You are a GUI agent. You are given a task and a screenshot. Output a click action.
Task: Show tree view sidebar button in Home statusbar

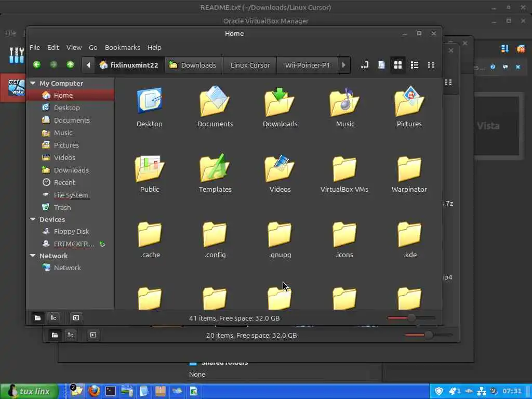click(x=54, y=318)
